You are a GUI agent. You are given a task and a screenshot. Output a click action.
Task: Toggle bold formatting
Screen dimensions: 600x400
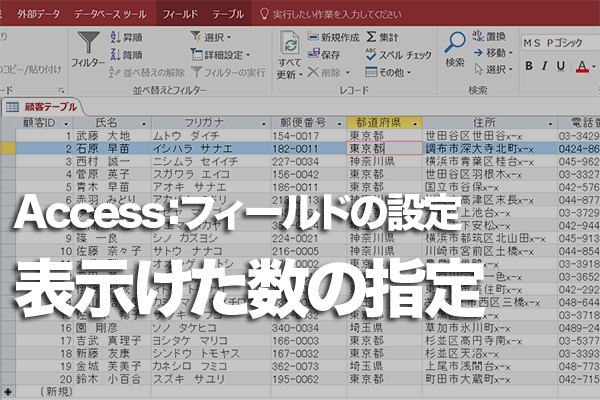click(x=529, y=66)
